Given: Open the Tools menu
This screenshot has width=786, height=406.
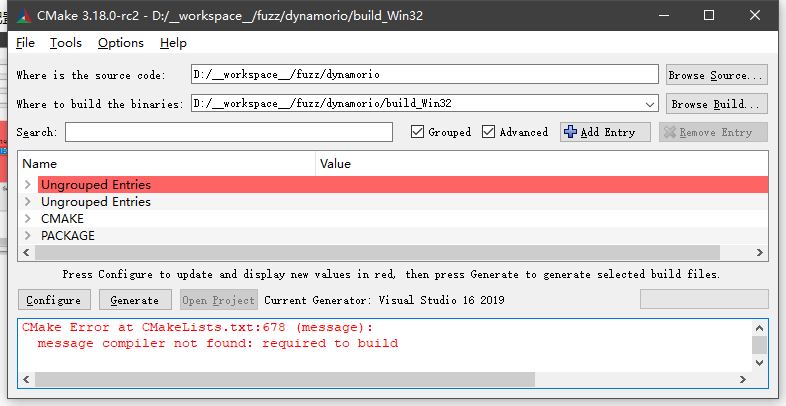Looking at the screenshot, I should click(x=66, y=43).
